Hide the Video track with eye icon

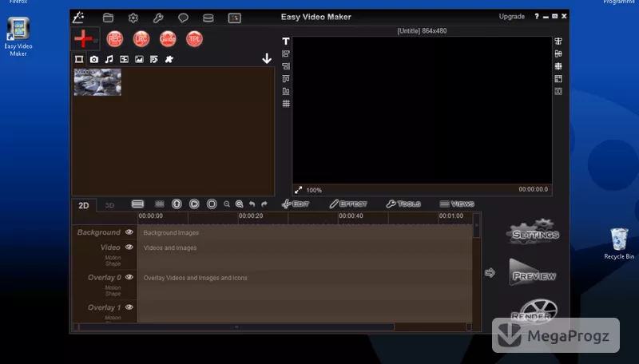click(x=129, y=247)
